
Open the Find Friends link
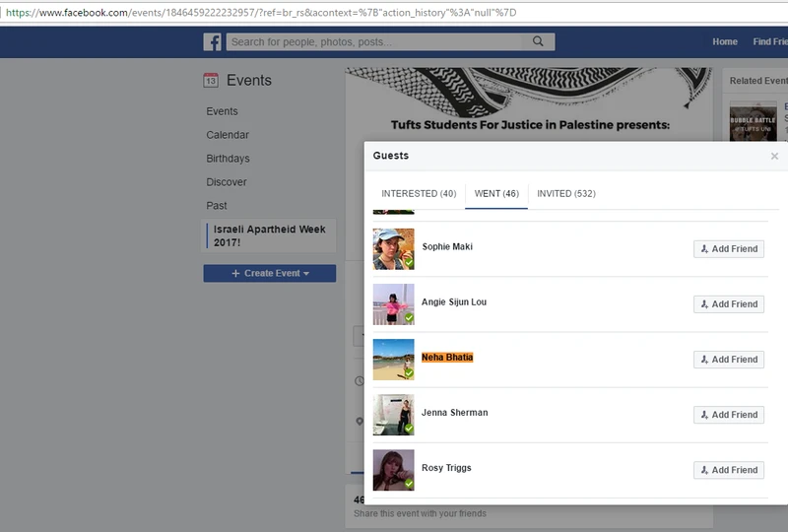pos(770,41)
